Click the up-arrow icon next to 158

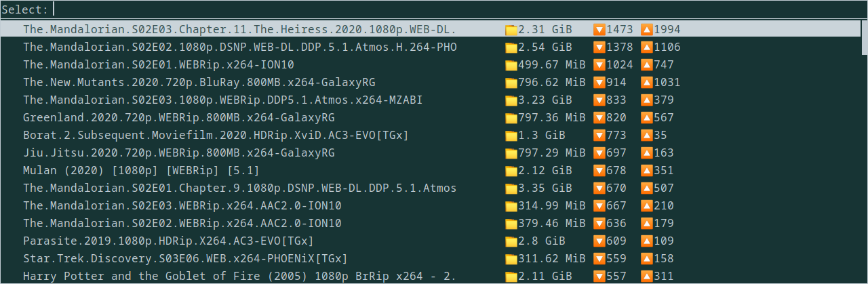coord(647,259)
